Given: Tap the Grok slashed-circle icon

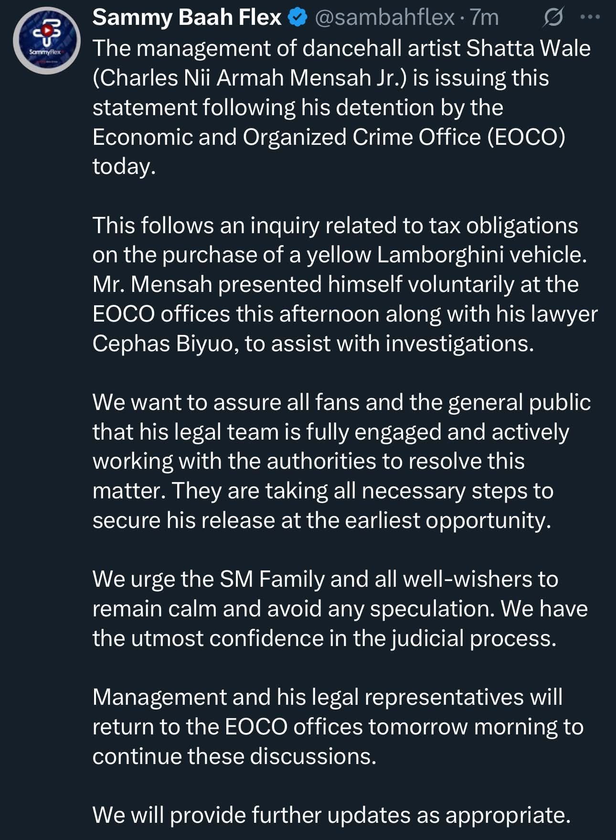Looking at the screenshot, I should 553,18.
